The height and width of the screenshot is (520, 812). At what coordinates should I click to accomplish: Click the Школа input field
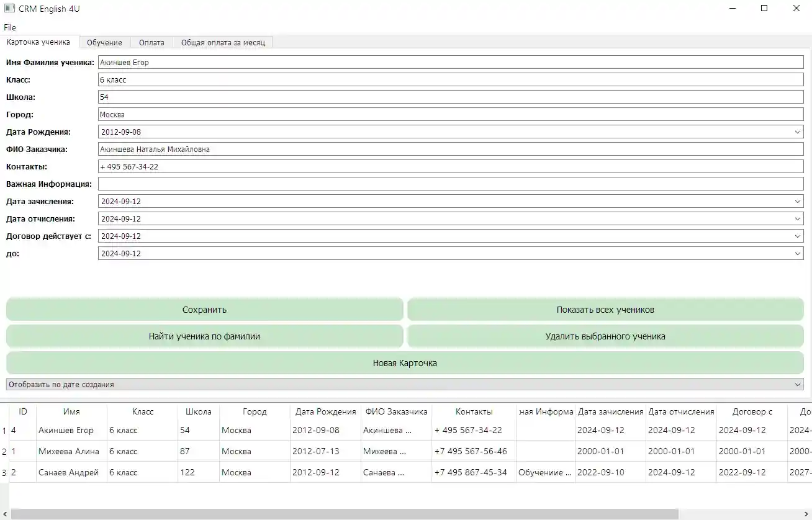click(451, 97)
